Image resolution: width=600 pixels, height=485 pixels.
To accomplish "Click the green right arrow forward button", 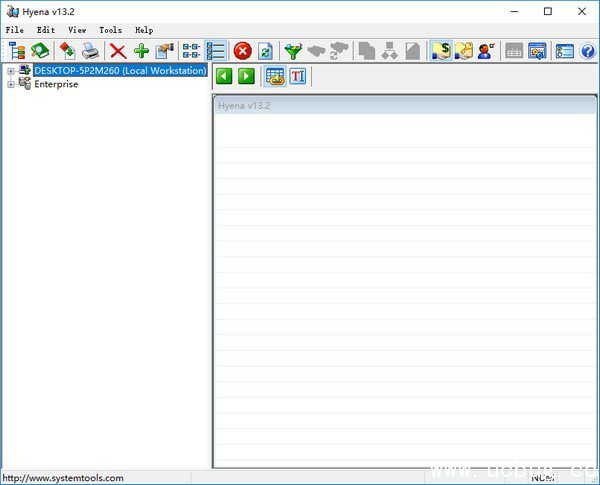I will coord(246,76).
